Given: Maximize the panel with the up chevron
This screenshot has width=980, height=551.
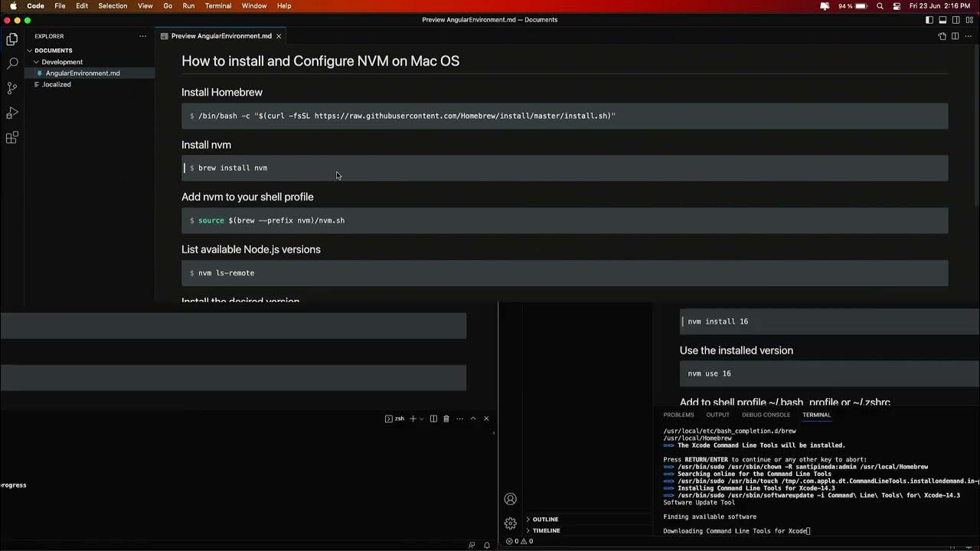Looking at the screenshot, I should 473,419.
